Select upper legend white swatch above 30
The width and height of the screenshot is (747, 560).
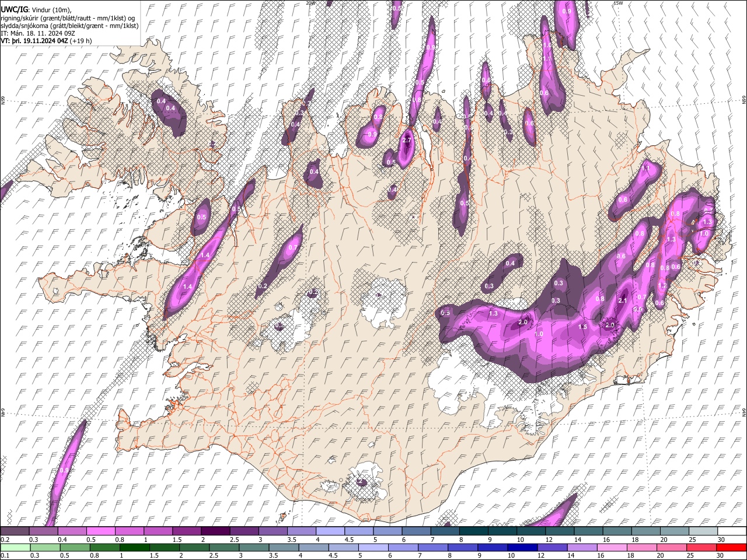pyautogui.click(x=732, y=531)
